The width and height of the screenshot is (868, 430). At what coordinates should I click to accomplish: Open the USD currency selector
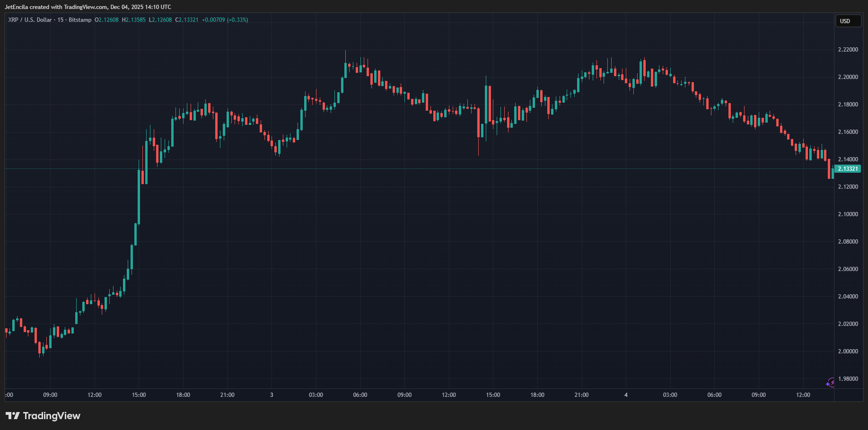pos(848,21)
